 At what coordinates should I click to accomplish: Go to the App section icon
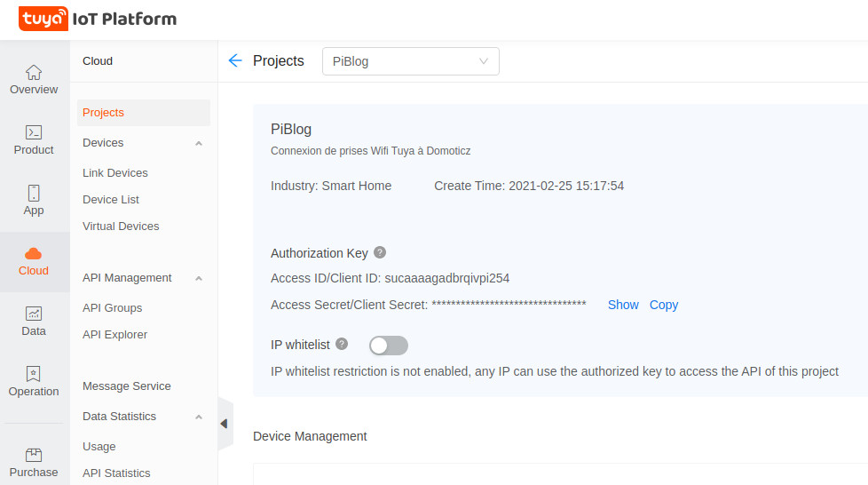[34, 194]
